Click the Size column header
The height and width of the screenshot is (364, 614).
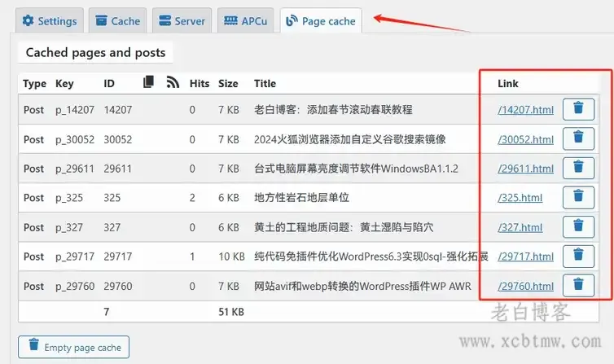228,83
